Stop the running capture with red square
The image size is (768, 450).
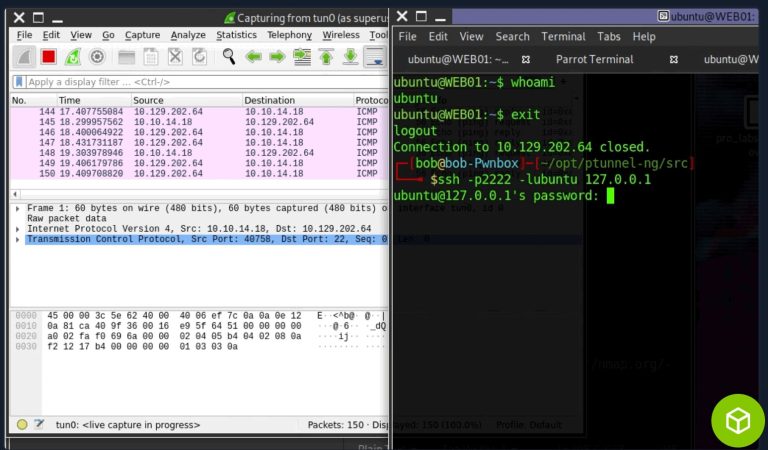48,57
